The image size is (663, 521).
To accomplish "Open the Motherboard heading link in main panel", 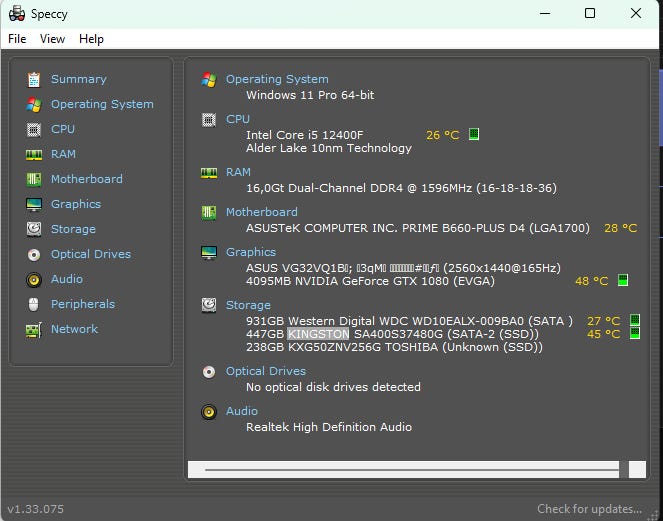I will (x=262, y=212).
